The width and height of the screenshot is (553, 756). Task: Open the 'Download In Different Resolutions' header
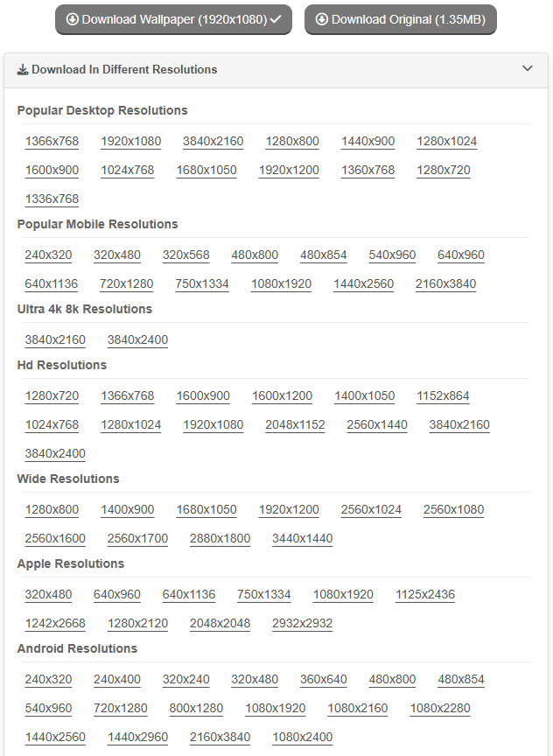[124, 70]
